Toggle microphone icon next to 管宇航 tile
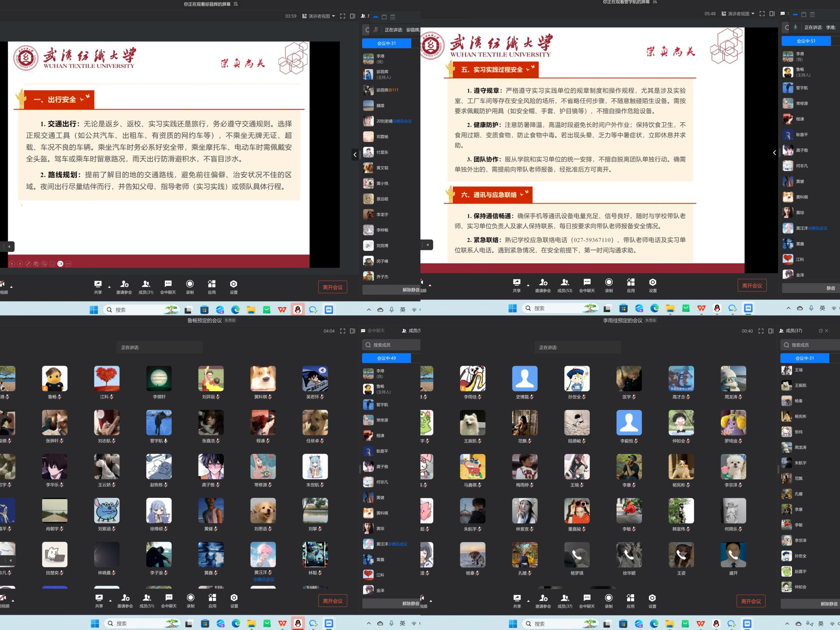 click(x=166, y=441)
